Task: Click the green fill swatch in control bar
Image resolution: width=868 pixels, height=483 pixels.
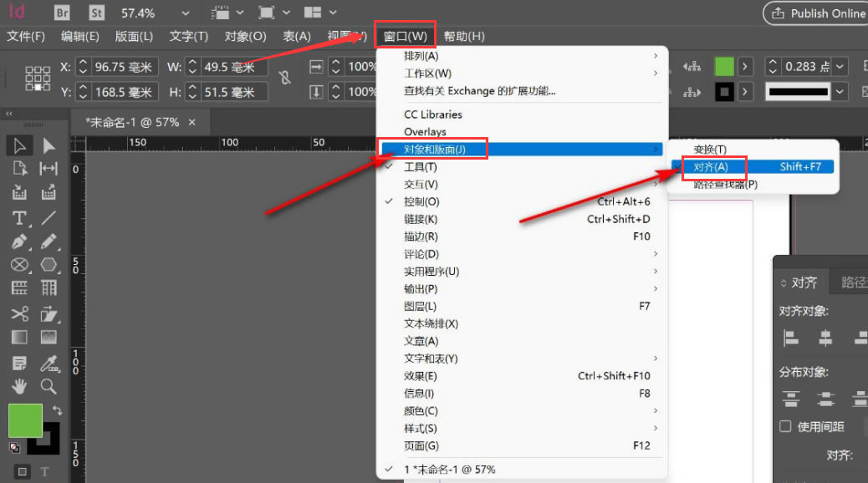Action: click(x=724, y=67)
